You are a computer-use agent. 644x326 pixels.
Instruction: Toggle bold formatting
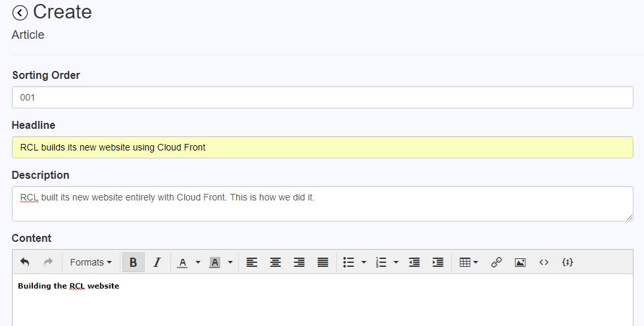133,262
